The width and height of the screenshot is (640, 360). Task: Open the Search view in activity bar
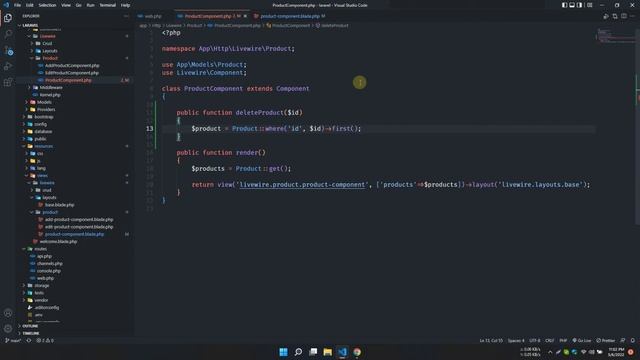point(8,34)
